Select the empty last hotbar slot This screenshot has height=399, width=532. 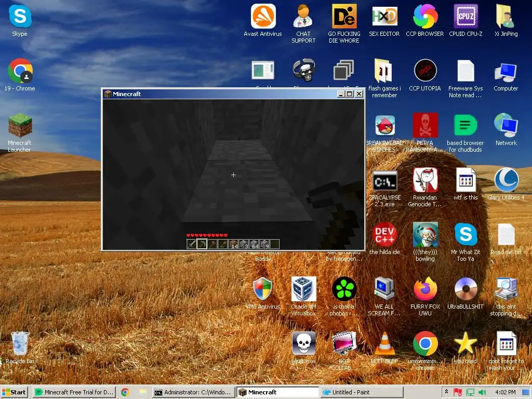pyautogui.click(x=275, y=244)
